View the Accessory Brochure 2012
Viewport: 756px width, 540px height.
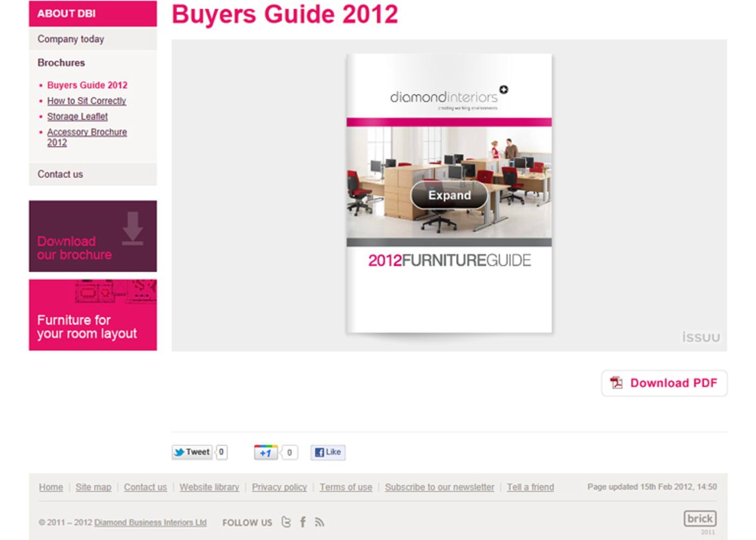pyautogui.click(x=86, y=137)
